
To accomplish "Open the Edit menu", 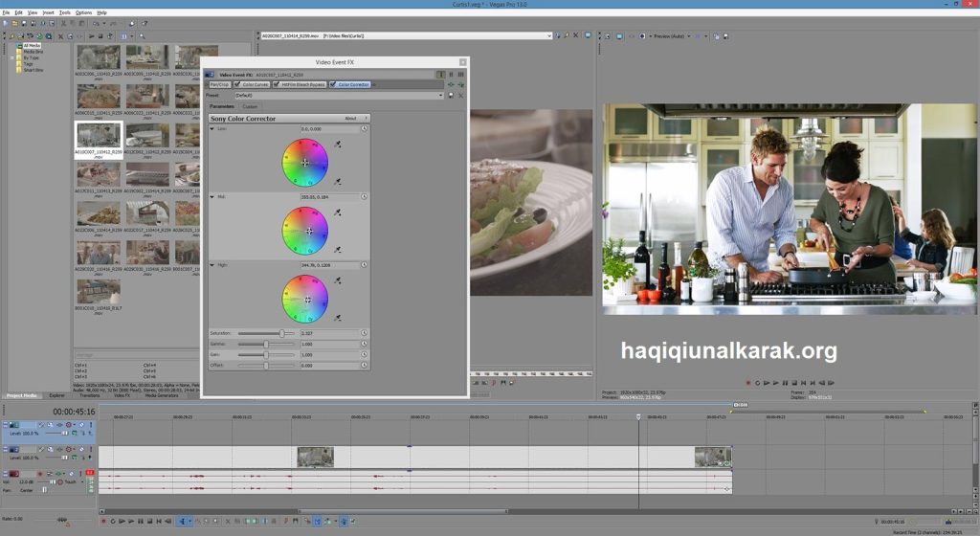I will click(19, 12).
